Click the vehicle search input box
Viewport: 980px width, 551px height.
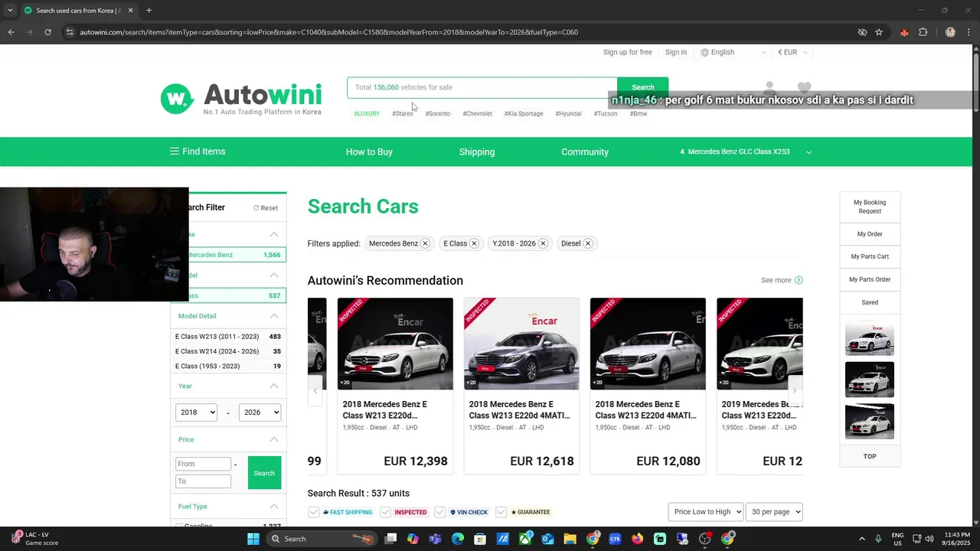point(482,87)
